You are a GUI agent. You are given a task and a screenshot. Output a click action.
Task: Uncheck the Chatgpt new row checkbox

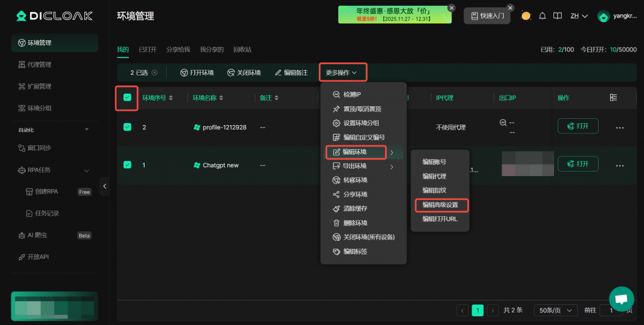(x=128, y=165)
